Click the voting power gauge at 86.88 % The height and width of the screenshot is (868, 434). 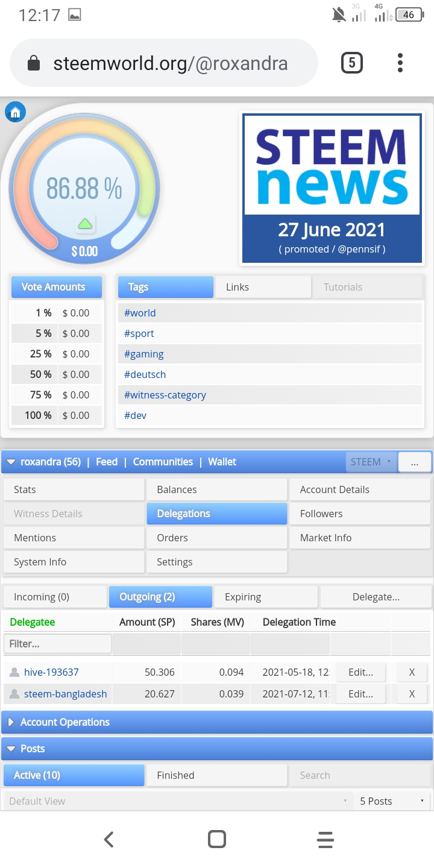click(x=84, y=188)
